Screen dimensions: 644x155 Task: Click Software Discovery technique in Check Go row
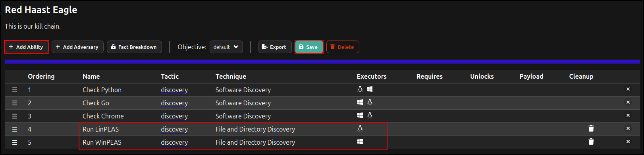[243, 103]
